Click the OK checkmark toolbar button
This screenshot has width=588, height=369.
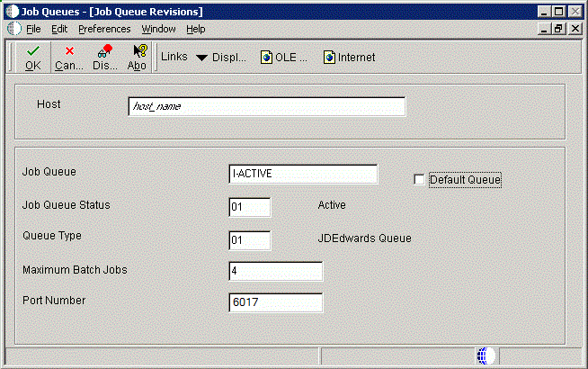[33, 58]
